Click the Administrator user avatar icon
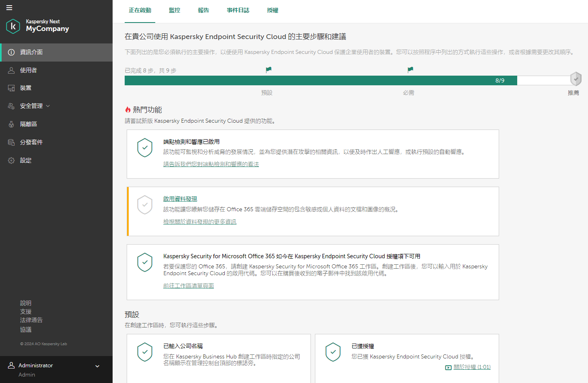 coord(11,365)
